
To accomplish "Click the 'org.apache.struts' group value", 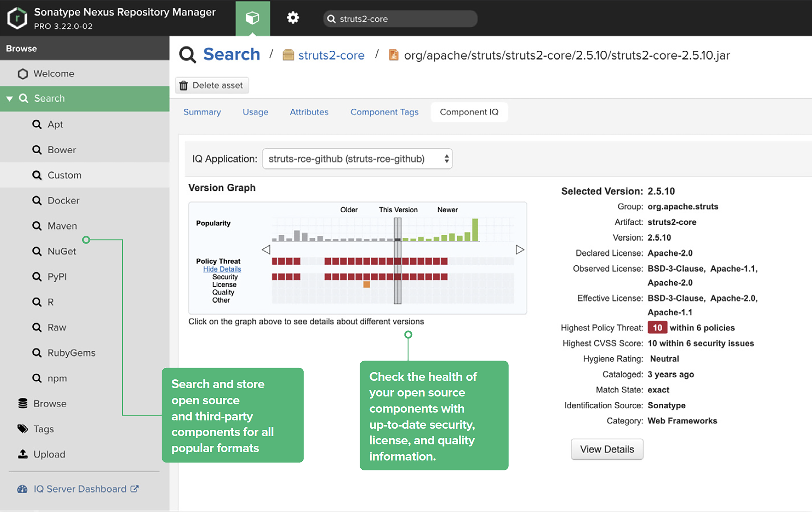I will tap(683, 207).
